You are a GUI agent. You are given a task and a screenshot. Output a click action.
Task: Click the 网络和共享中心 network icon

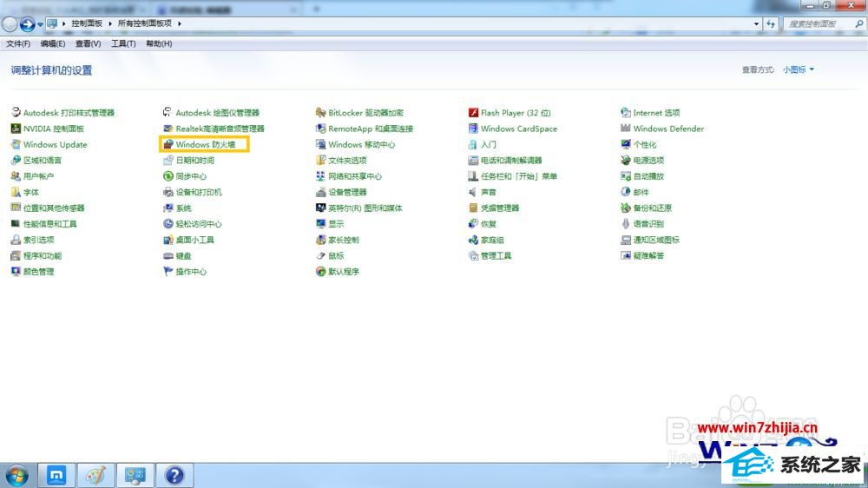(320, 176)
